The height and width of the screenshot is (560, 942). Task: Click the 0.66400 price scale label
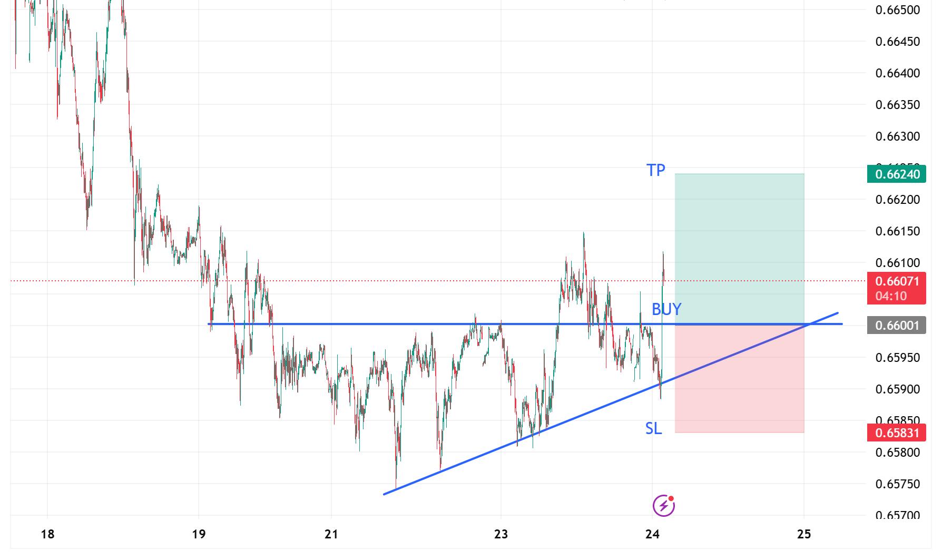pyautogui.click(x=897, y=73)
